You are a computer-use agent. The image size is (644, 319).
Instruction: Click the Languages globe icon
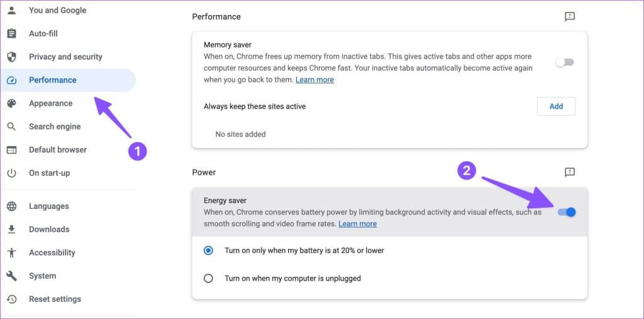click(x=11, y=206)
